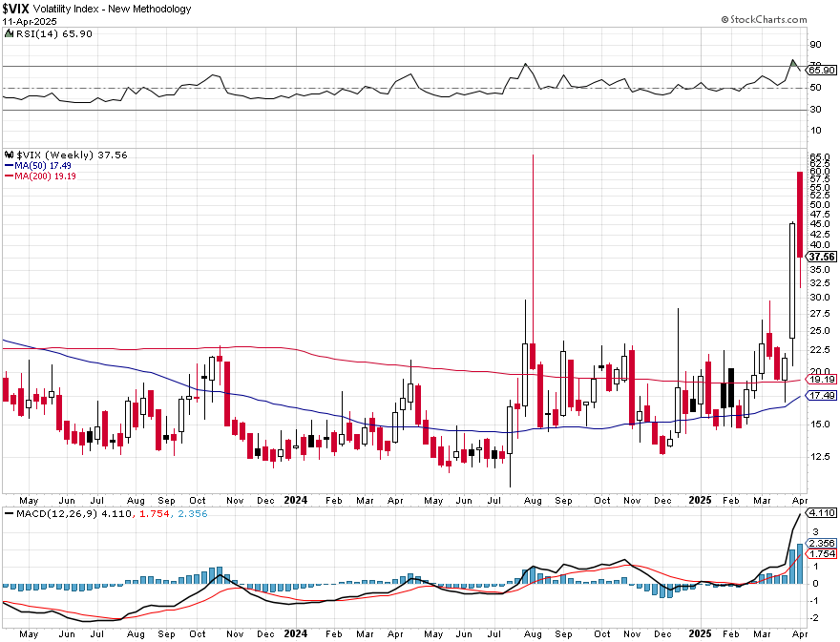Click the 65.90 RSI value tag
Screen dimensions: 840x642
tap(822, 71)
